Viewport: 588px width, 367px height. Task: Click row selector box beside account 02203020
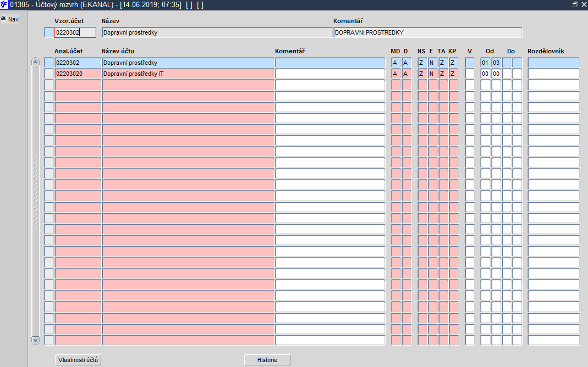[49, 74]
